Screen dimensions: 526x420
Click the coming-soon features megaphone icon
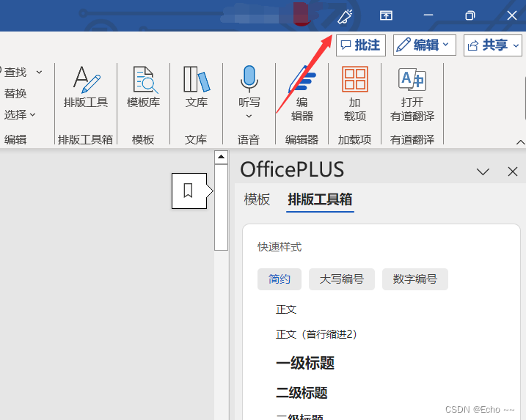click(x=345, y=16)
